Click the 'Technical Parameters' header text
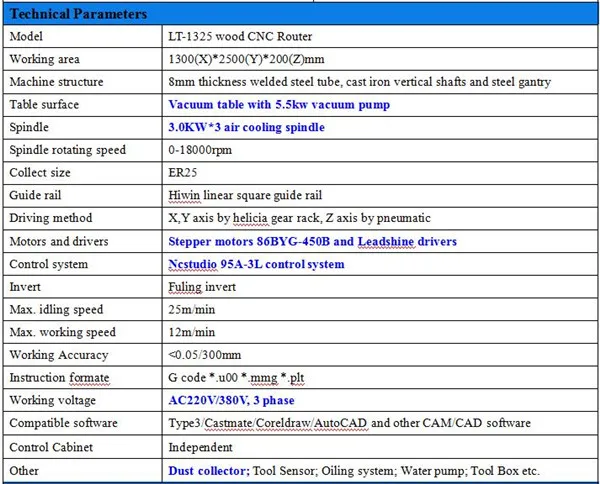The image size is (600, 484). (78, 14)
